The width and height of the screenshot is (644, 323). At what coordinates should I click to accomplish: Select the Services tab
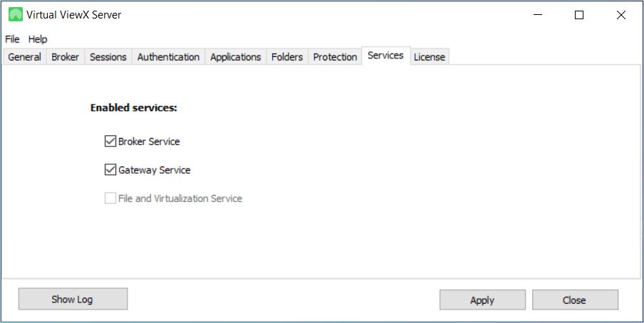[x=385, y=55]
